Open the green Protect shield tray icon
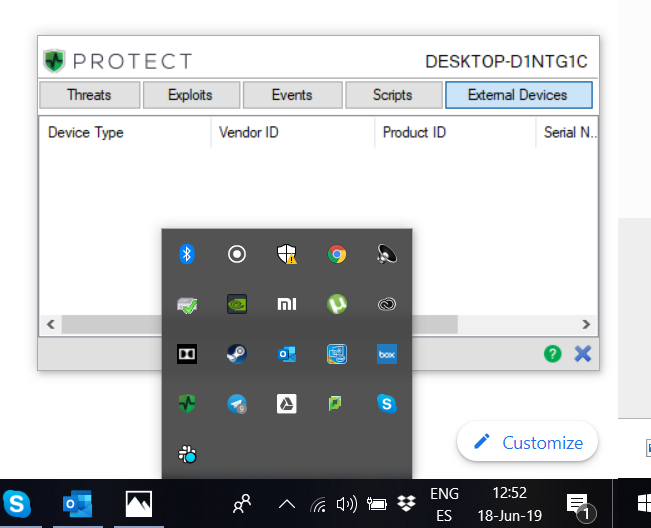The width and height of the screenshot is (651, 528). [187, 403]
